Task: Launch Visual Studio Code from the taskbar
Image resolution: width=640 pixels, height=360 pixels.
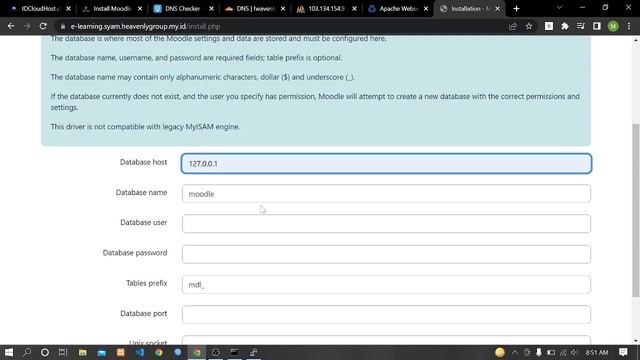Action: point(140,352)
